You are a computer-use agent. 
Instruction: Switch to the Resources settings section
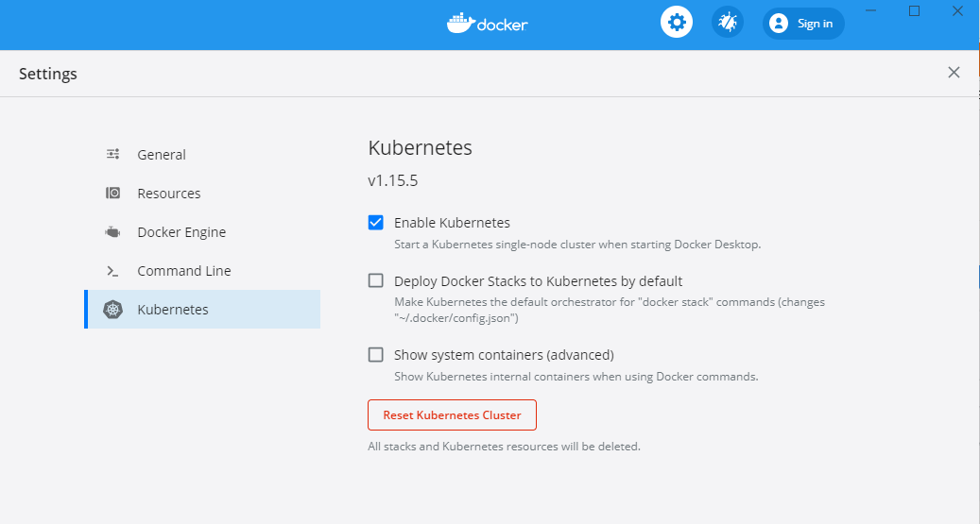pyautogui.click(x=169, y=194)
